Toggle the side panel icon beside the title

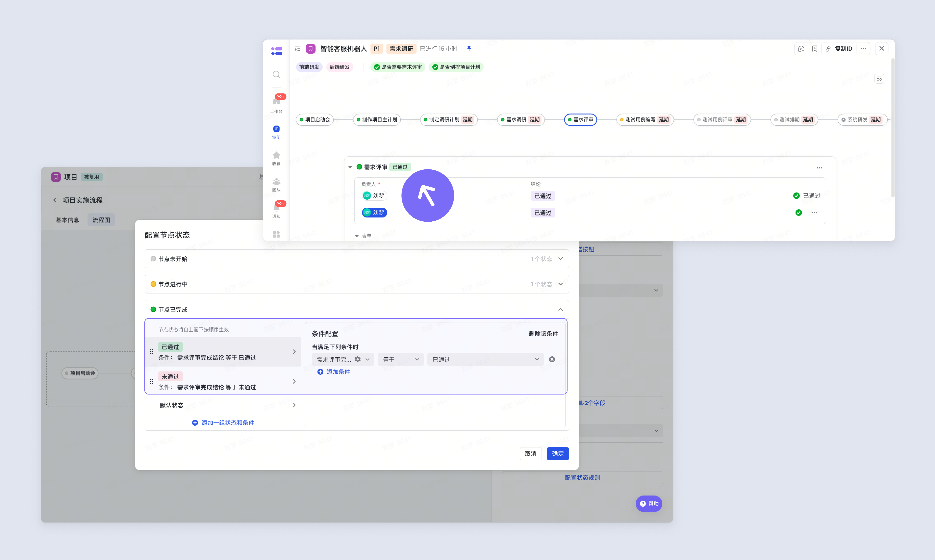297,49
